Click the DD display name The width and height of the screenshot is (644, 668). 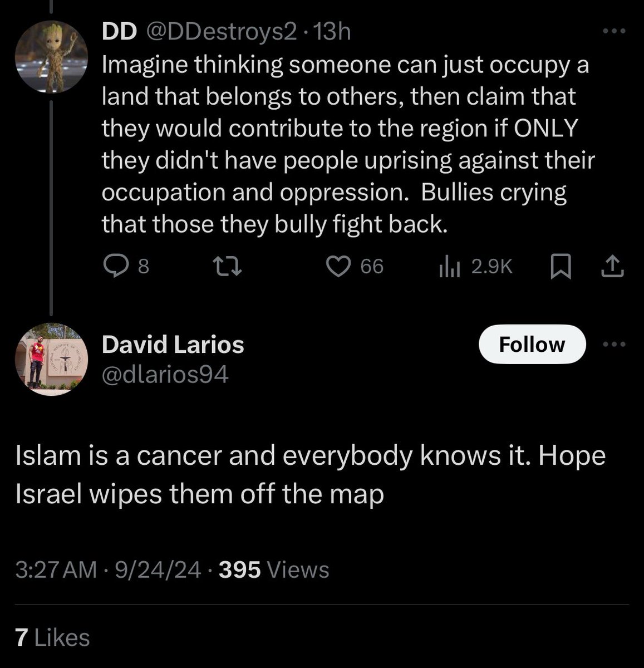click(119, 33)
